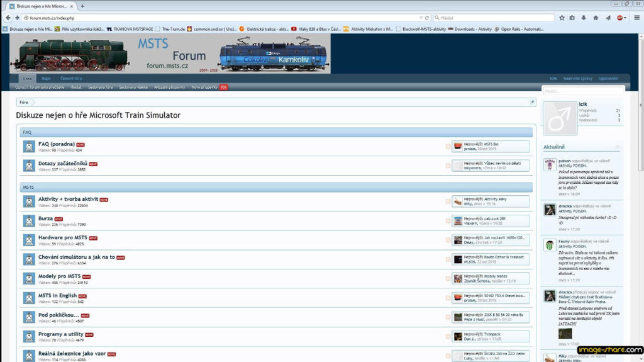This screenshot has width=644, height=362.
Task: Open the latest post Route Editor & trainset
Action: pos(504,257)
